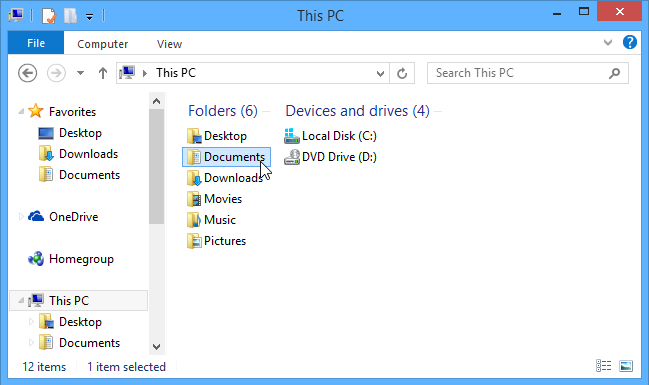This screenshot has height=385, width=649.
Task: Select Documents under Favorites
Action: 89,175
